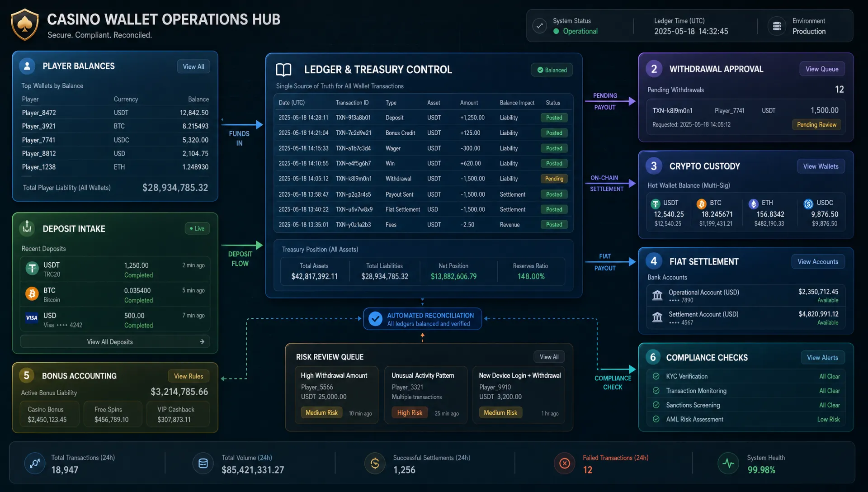
Task: Click the Pending Review status badge
Action: coord(816,125)
